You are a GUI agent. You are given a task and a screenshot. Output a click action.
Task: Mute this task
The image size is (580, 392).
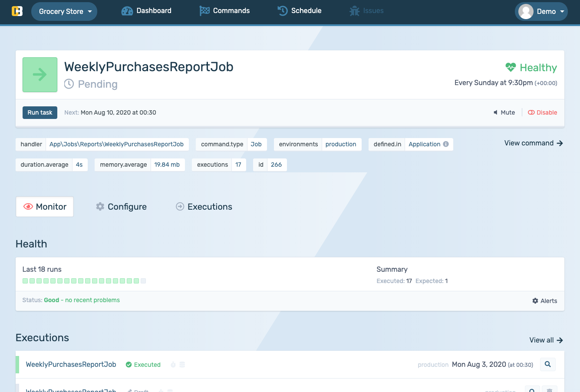(504, 112)
